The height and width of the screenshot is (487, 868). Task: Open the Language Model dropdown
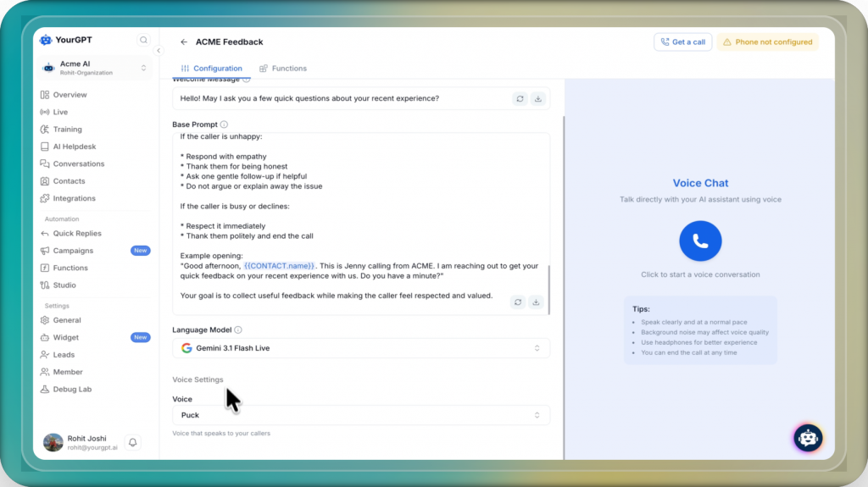(x=361, y=348)
